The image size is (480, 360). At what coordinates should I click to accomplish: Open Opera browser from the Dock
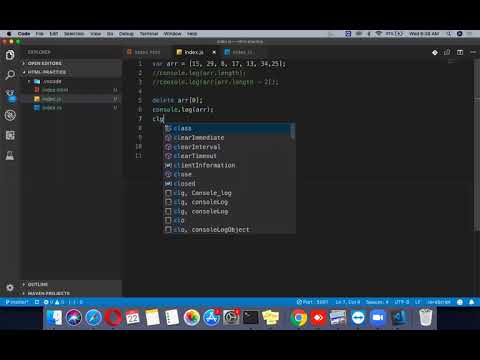[113, 317]
